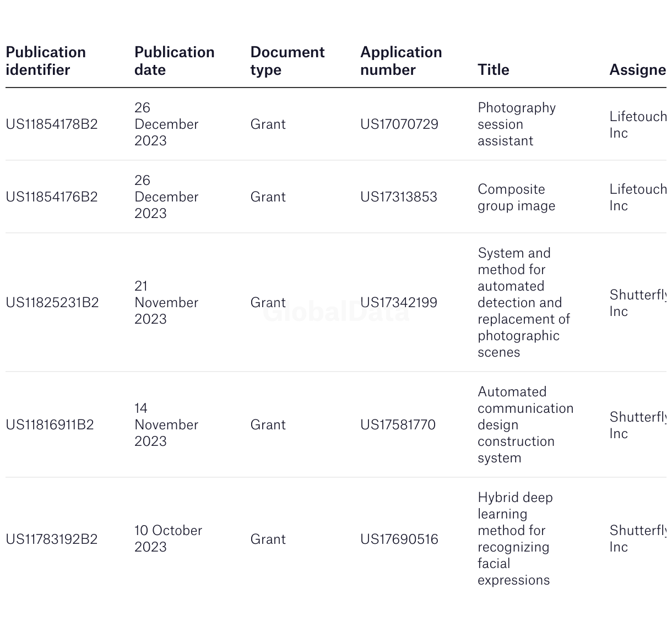This screenshot has width=672, height=622.
Task: Click the Composite group image title
Action: (x=517, y=198)
